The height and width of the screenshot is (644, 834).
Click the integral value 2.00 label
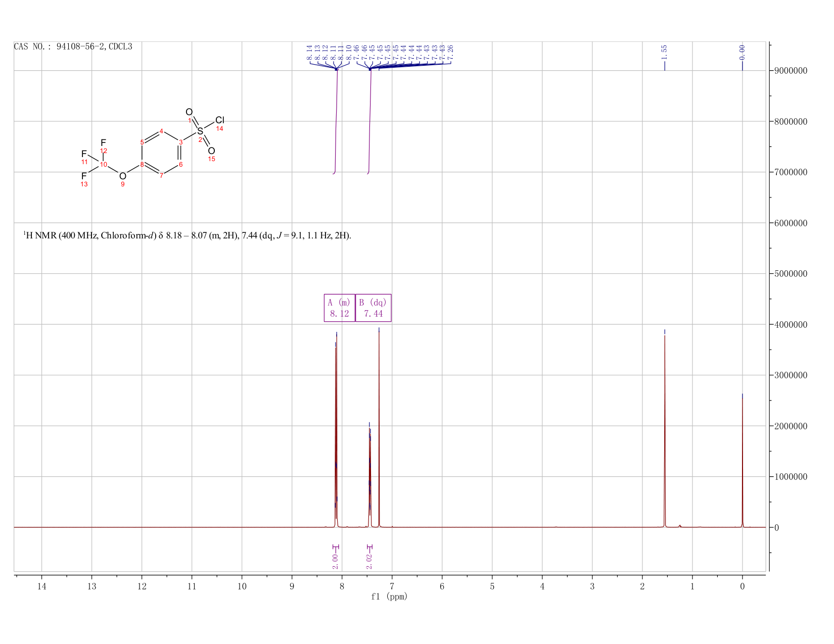335,561
